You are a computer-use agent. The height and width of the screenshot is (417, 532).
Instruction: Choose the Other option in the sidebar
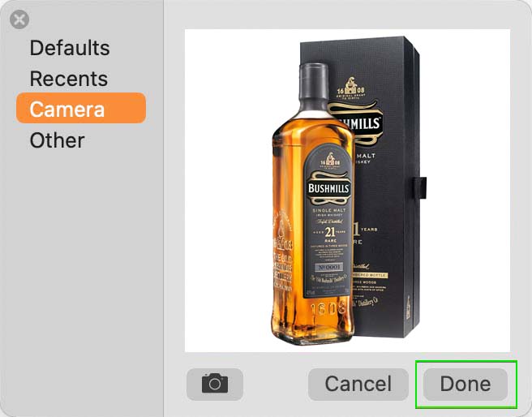coord(57,140)
